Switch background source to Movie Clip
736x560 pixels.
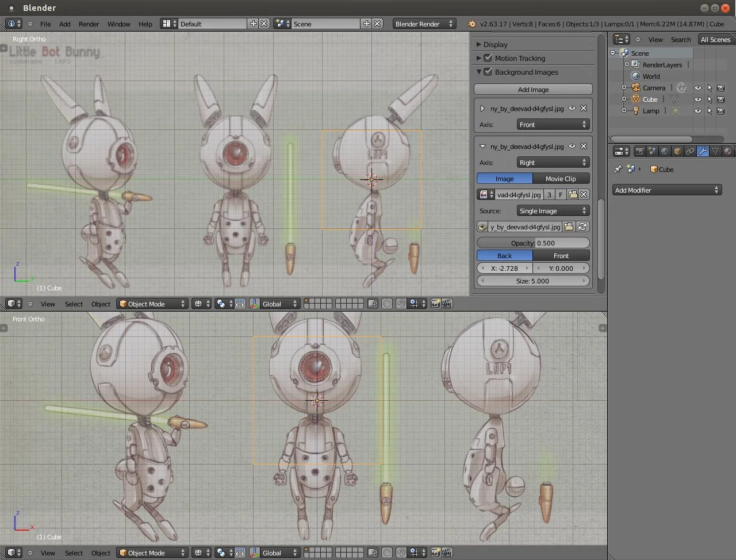coord(561,178)
